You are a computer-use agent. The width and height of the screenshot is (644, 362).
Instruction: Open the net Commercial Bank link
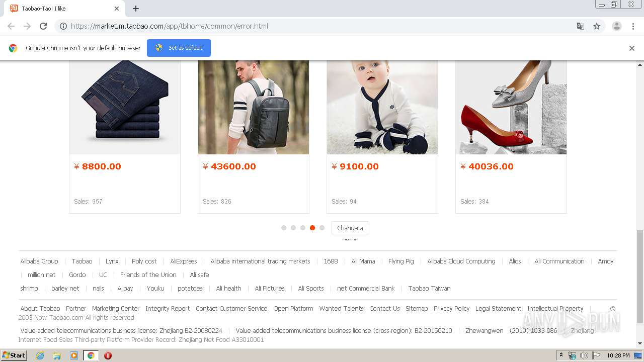click(366, 289)
